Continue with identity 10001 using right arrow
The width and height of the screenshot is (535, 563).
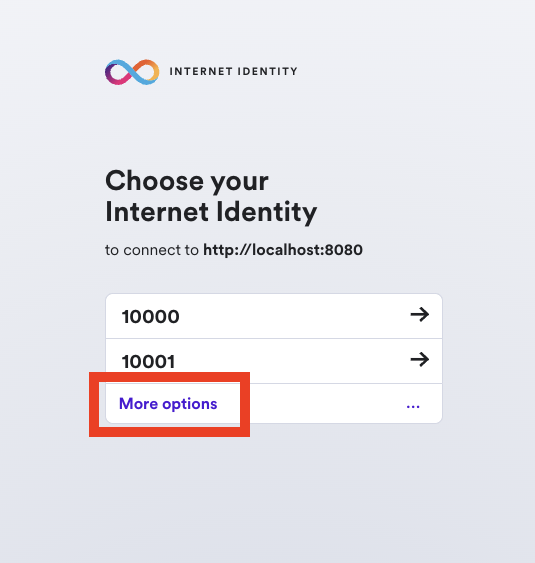point(419,359)
